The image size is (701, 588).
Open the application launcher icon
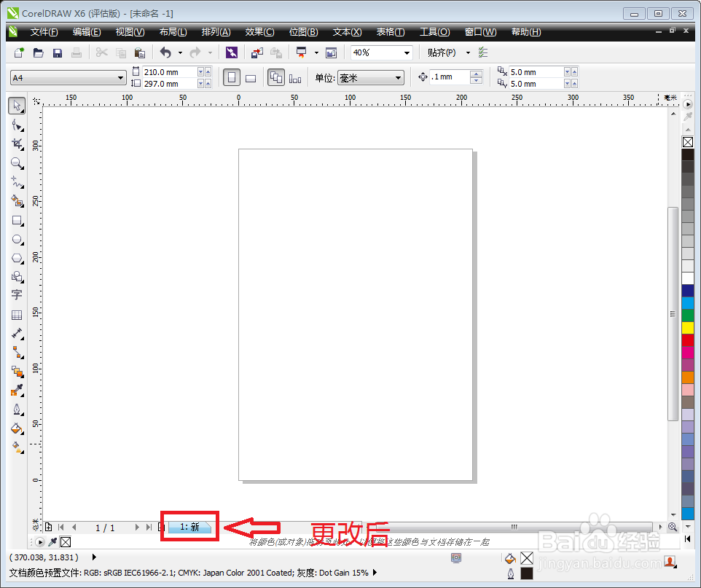302,52
